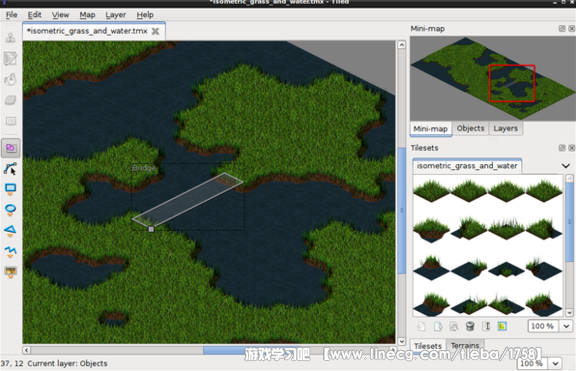This screenshot has width=576, height=371.
Task: Select the Insert Polyline tool
Action: coord(10,251)
